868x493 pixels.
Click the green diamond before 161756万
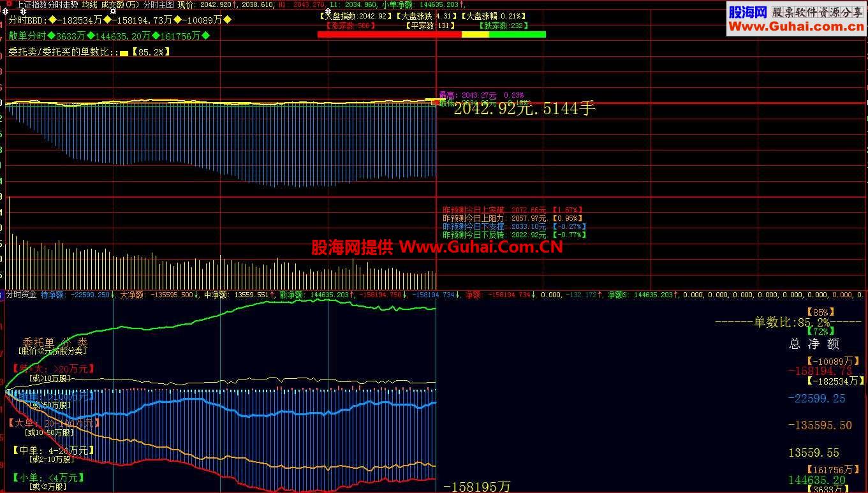point(156,34)
